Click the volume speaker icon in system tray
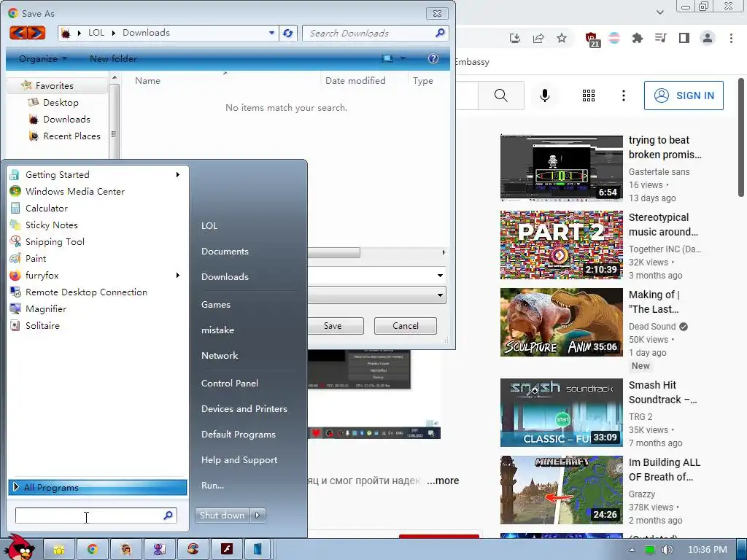Screen dimensions: 747x560 tap(667, 550)
